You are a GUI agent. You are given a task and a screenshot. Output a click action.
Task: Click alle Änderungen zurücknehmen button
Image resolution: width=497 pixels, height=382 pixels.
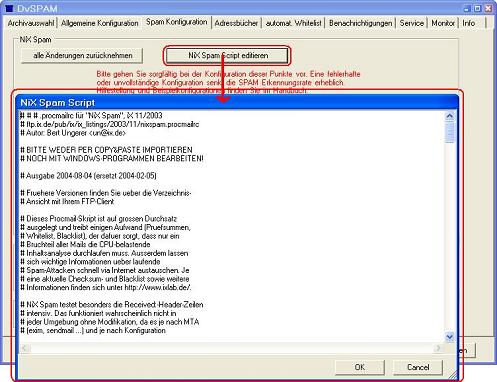pyautogui.click(x=82, y=56)
